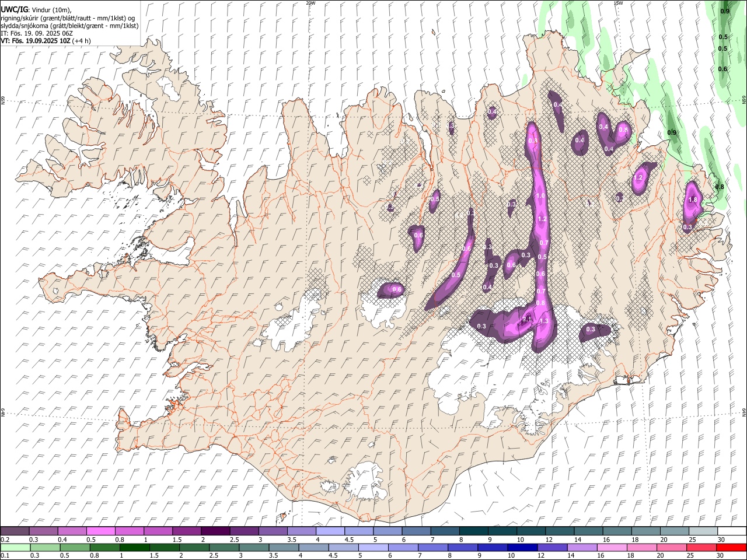Click the pale grey snow swatch between 25 and 30
The image size is (747, 560).
703,531
